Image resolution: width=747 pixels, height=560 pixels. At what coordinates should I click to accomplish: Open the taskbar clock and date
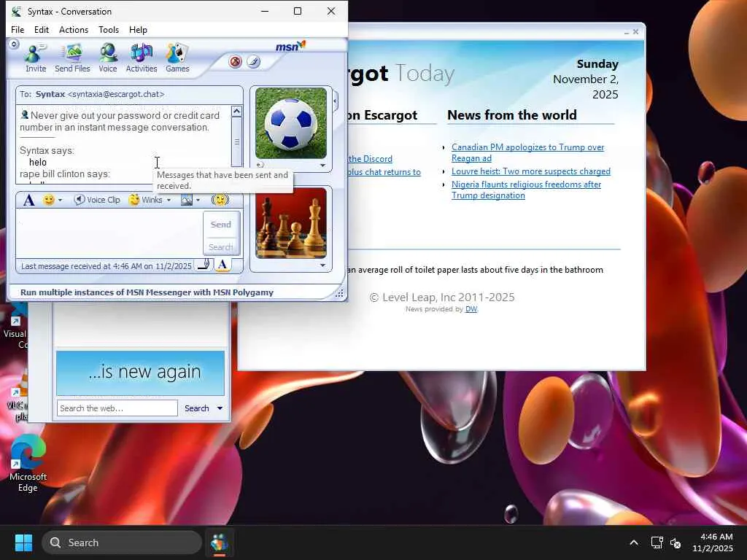pos(713,542)
